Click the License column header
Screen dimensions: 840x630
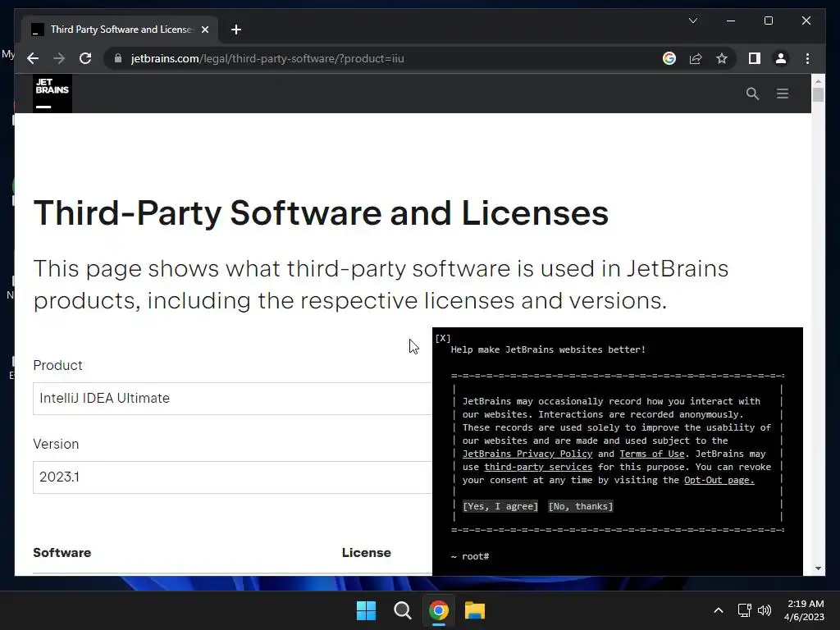367,552
